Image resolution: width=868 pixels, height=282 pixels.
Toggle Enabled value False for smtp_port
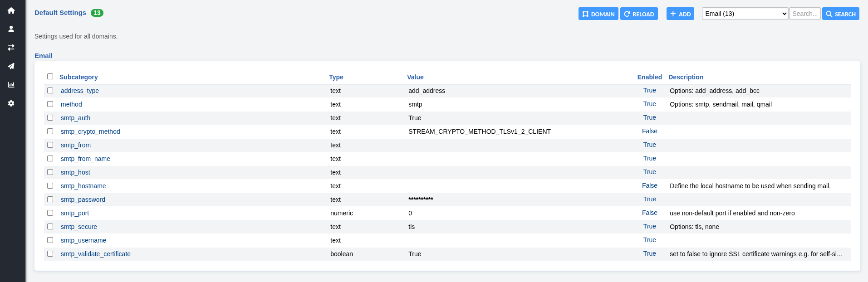(x=649, y=213)
